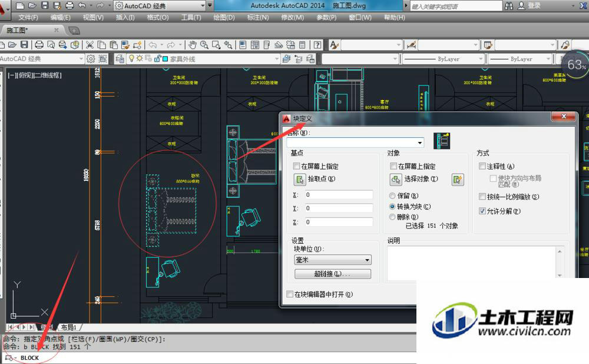Screen dimensions: 589x364
Task: Save drawing using the floppy disk icon
Action: coord(24,45)
